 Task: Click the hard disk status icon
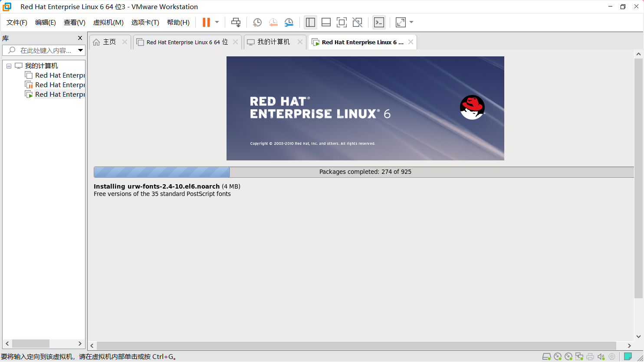point(547,357)
